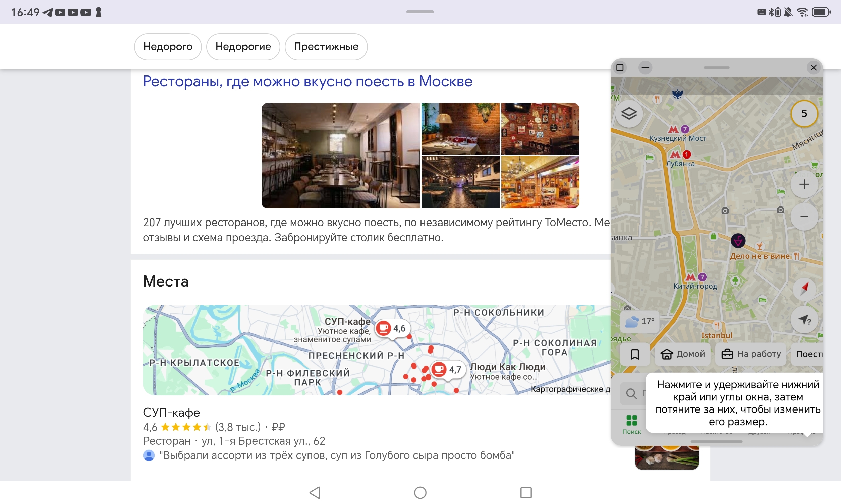Select the Недорого filter chip
Screen dimensions: 841x504
click(x=168, y=47)
